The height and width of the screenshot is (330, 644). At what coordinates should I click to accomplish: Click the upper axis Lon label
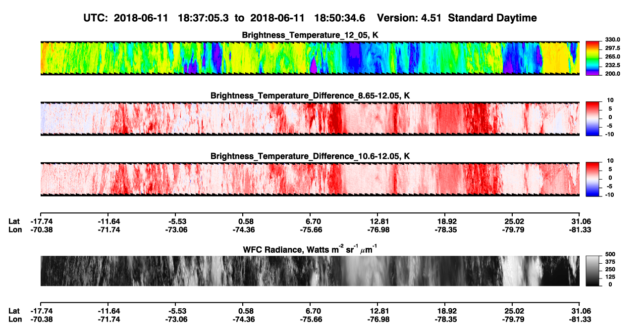click(x=15, y=230)
